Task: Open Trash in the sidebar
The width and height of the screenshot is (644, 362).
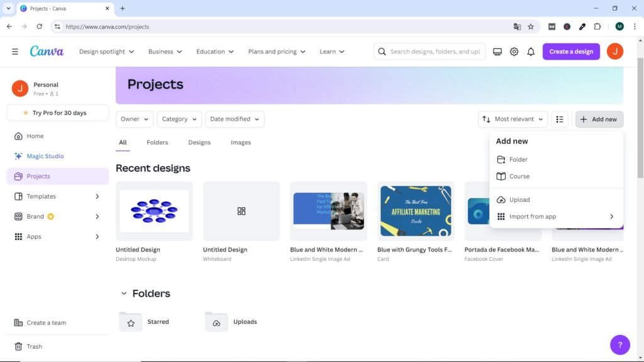Action: pyautogui.click(x=34, y=346)
